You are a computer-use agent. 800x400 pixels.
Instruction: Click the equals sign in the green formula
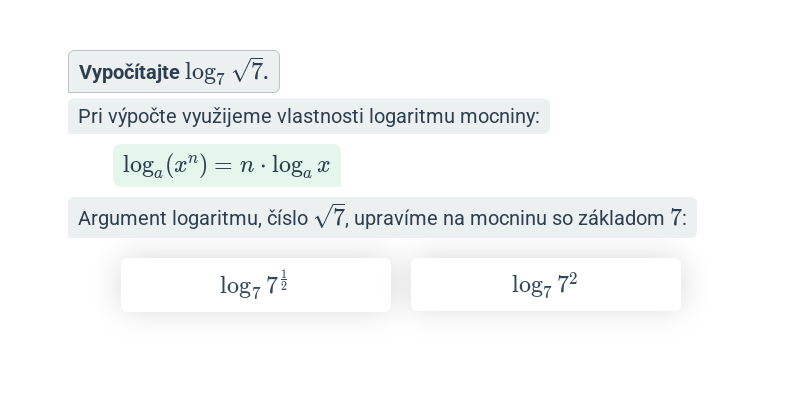coord(224,165)
